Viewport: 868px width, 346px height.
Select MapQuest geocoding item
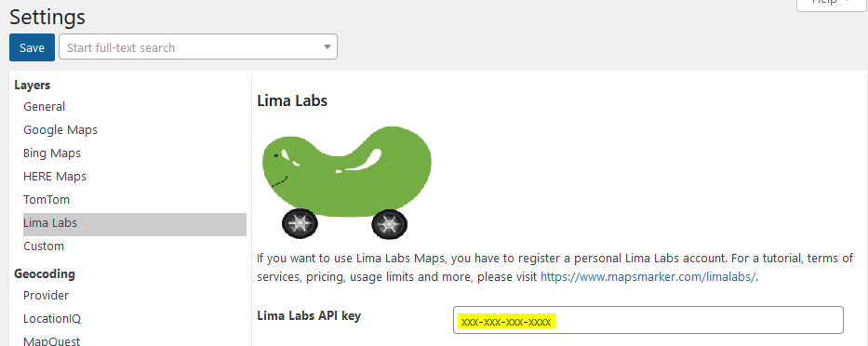coord(51,341)
